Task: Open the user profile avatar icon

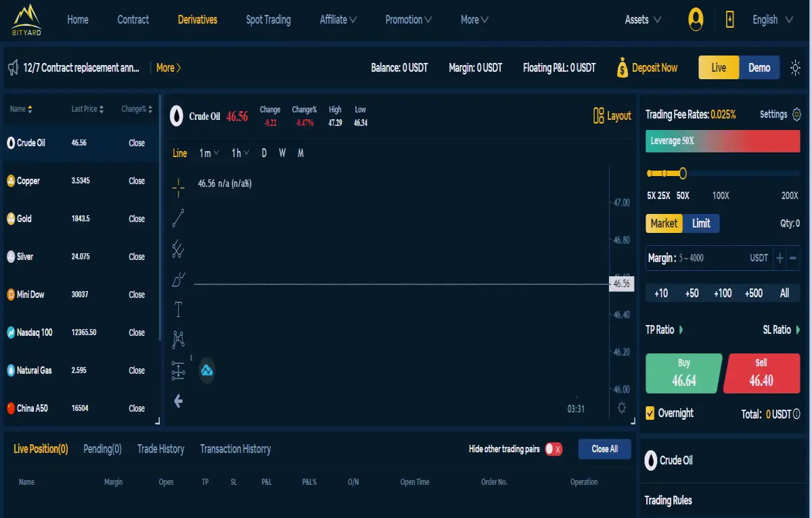Action: coord(696,20)
